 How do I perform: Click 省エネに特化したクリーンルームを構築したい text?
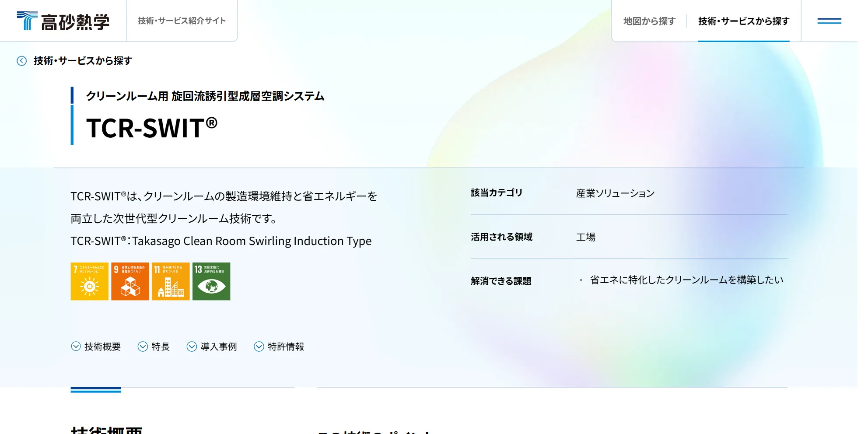tap(686, 280)
